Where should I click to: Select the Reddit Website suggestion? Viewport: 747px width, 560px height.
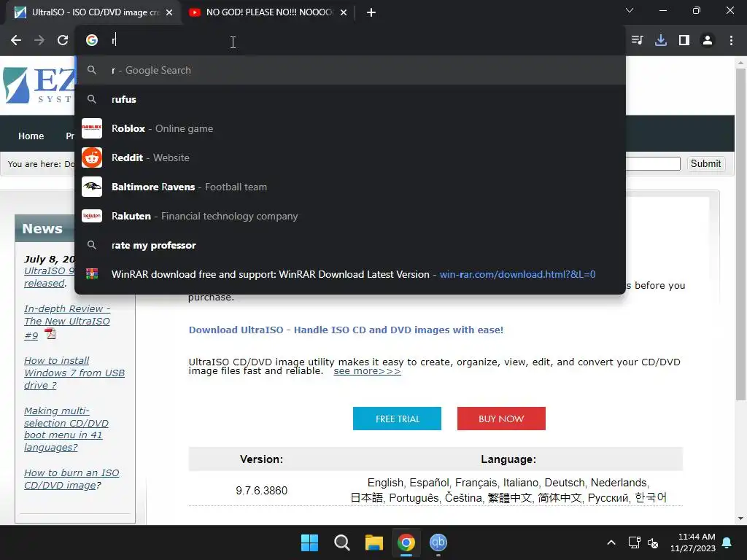[x=349, y=157]
